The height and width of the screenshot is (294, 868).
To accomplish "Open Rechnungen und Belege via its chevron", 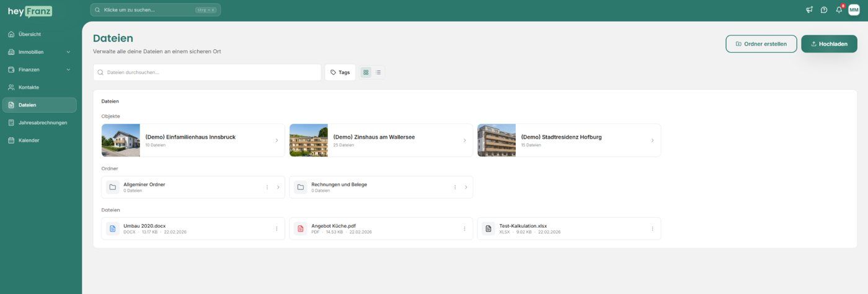I will point(466,187).
